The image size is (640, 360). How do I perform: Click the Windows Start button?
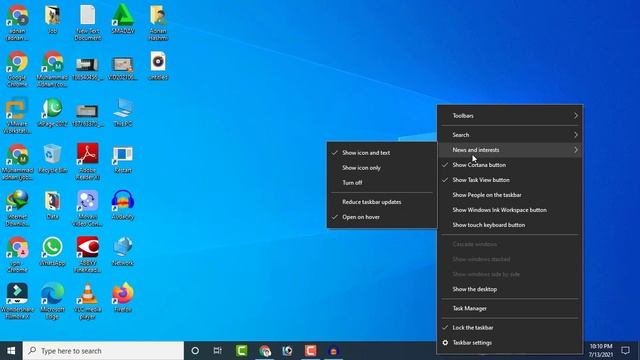point(11,351)
